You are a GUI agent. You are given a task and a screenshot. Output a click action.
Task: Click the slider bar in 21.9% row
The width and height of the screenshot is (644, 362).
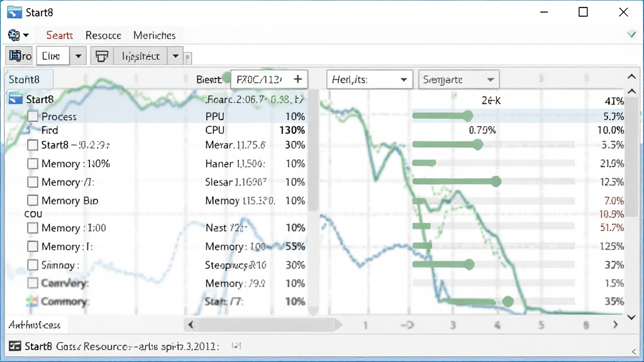tap(493, 163)
